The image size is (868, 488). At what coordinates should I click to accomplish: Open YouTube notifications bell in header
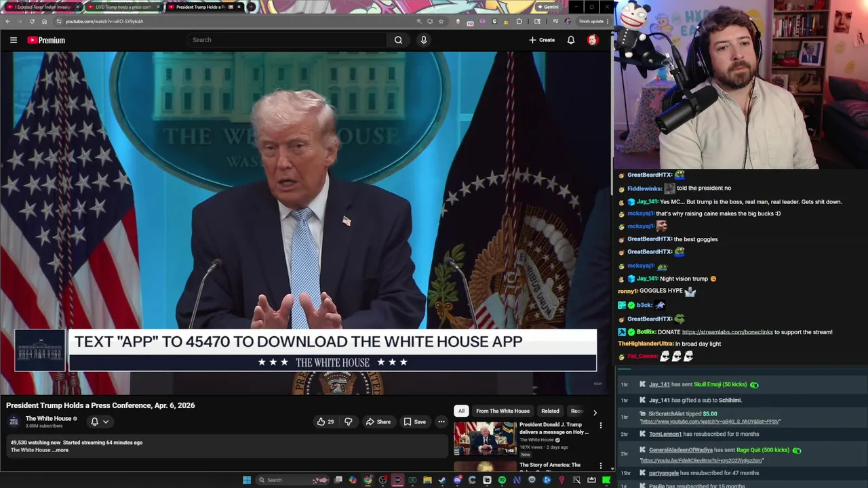tap(571, 40)
